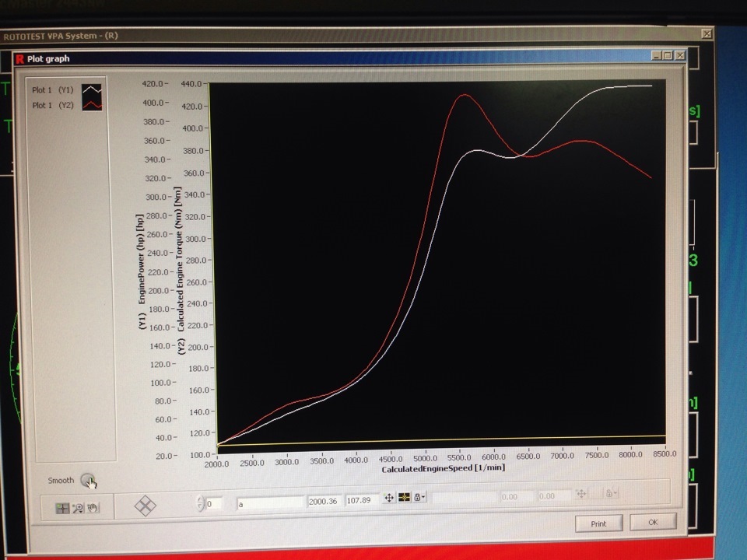Viewport: 747px width, 560px height.
Task: Click the cursor mover diamond pad
Action: click(146, 506)
